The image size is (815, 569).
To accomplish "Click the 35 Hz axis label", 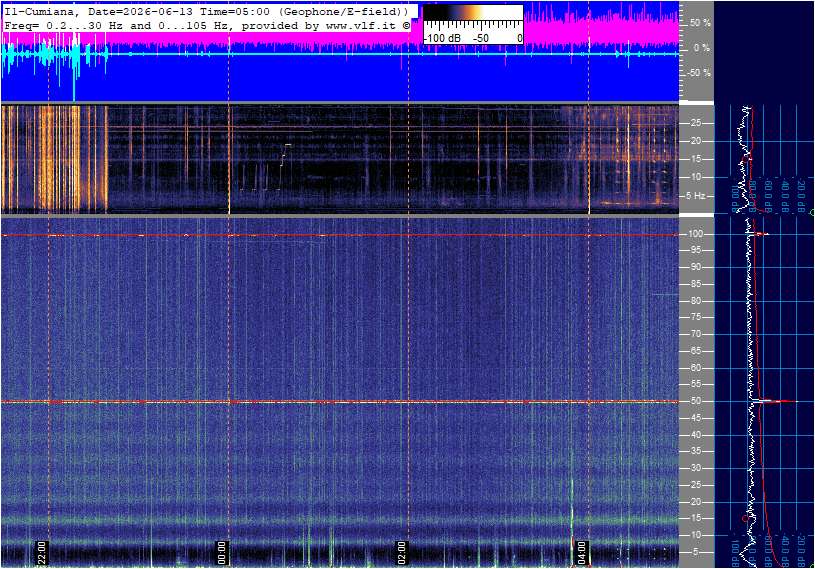I will coord(695,451).
